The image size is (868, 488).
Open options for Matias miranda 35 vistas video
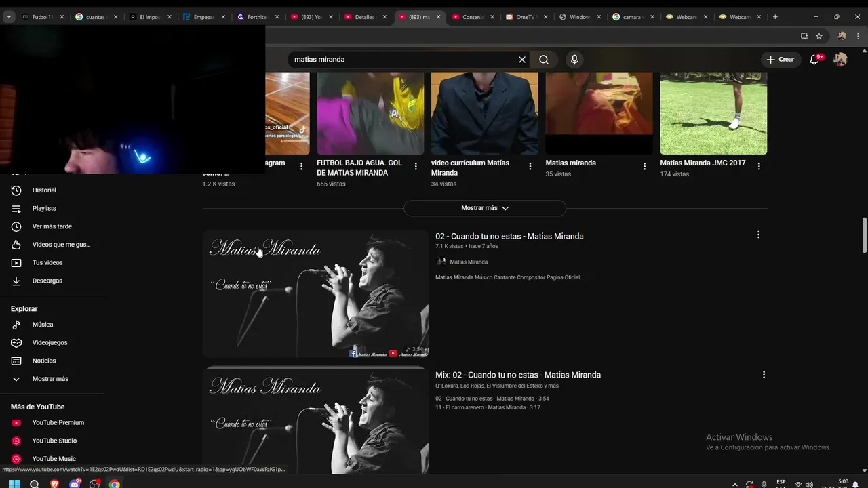click(644, 166)
